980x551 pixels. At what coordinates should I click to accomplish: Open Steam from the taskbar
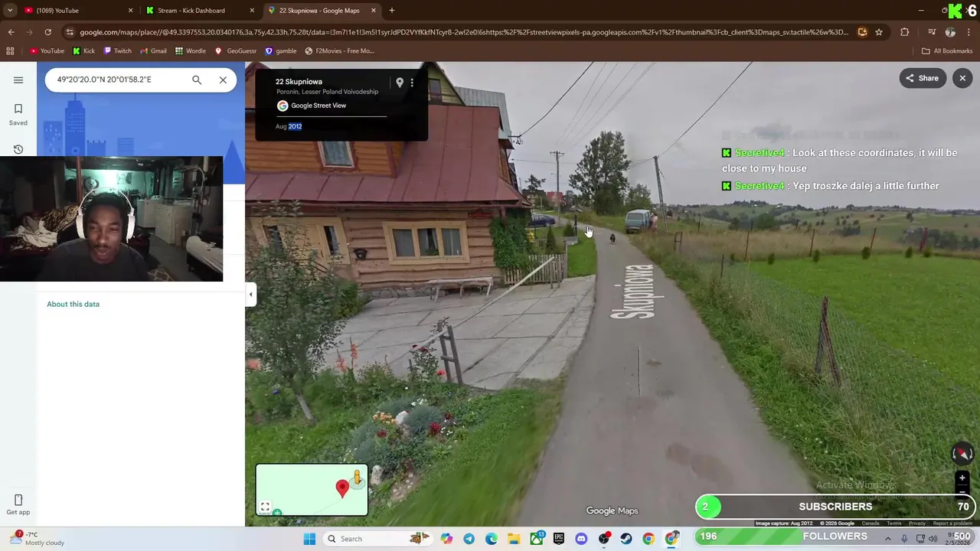(x=626, y=539)
